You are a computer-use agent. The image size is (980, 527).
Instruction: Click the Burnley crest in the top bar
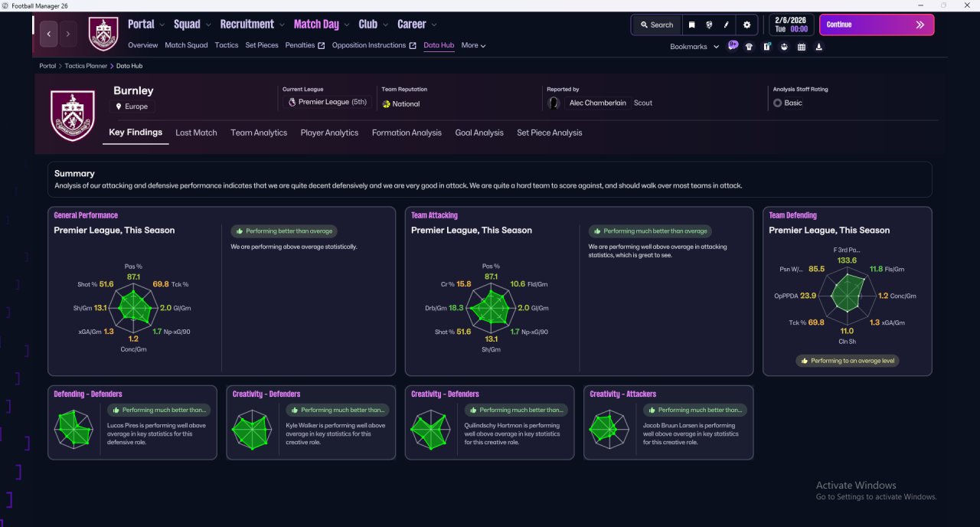(x=103, y=34)
